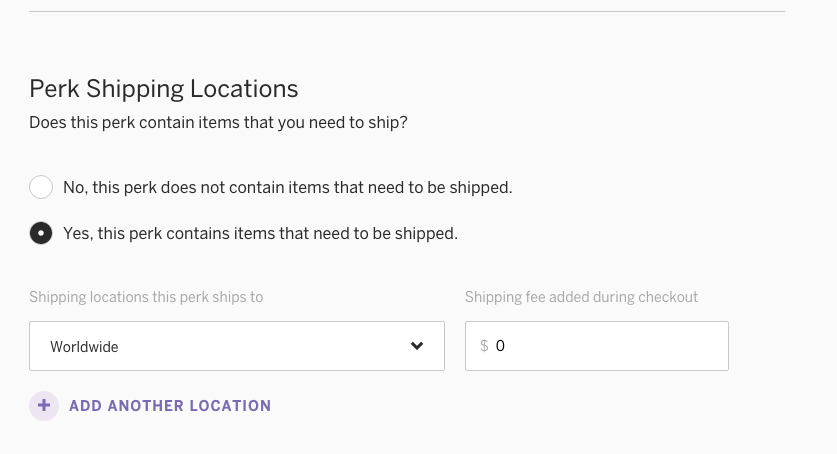The height and width of the screenshot is (454, 837).
Task: Click 'Shipping locations this perk ships to' label
Action: tap(146, 297)
